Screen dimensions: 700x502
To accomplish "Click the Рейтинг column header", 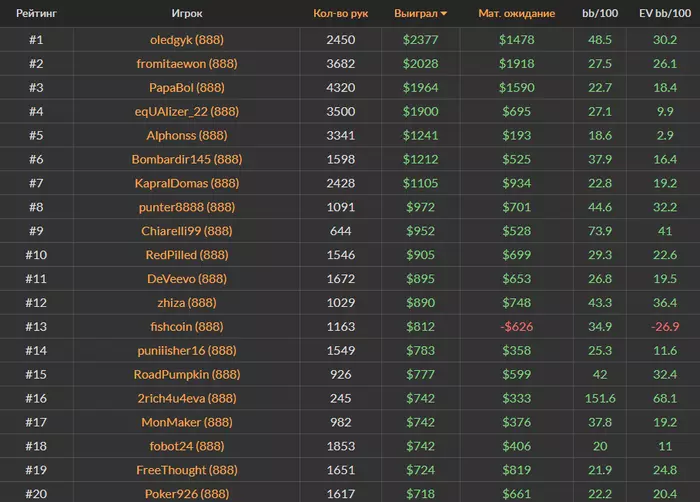I will pyautogui.click(x=36, y=13).
